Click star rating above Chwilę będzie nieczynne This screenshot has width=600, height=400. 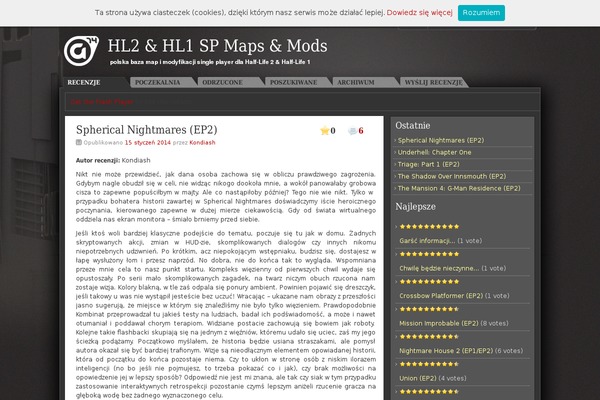[x=429, y=254]
